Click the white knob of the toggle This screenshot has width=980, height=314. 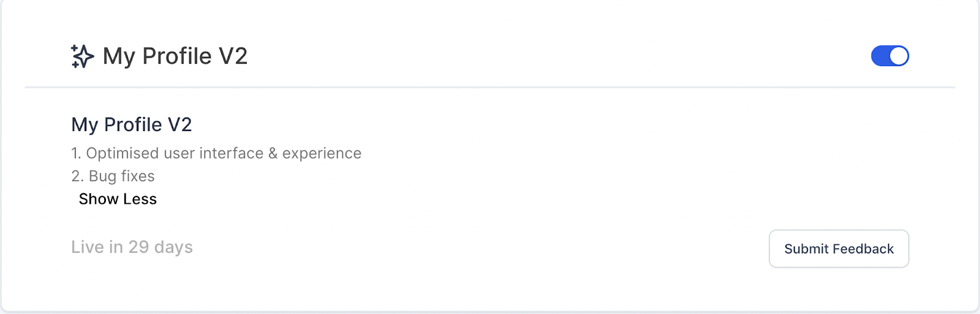[x=899, y=56]
